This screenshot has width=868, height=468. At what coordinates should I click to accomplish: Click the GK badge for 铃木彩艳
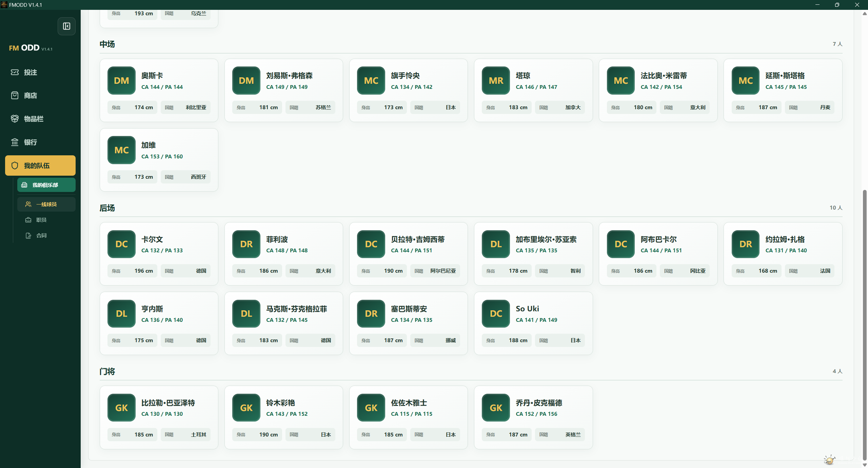[246, 408]
